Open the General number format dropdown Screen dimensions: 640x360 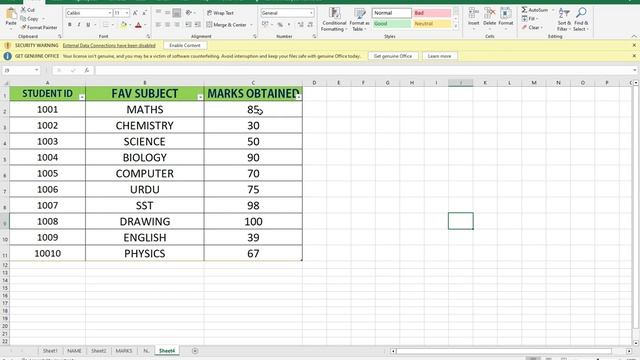pos(311,13)
